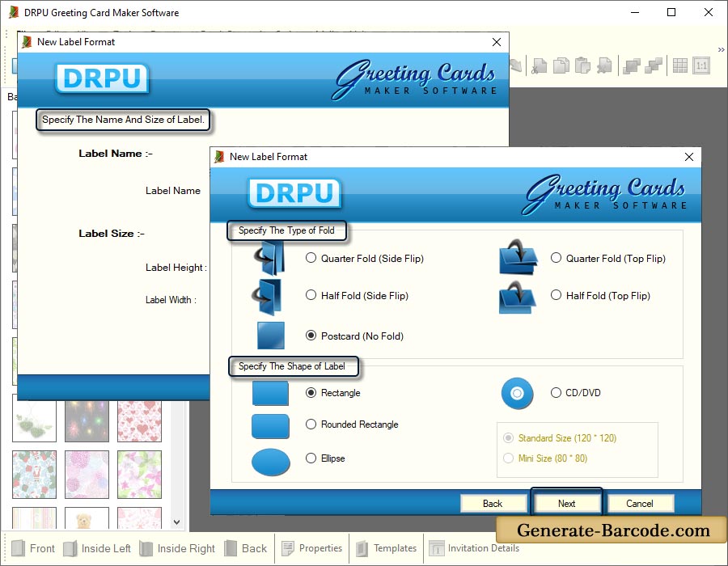Switch to the Inside Left tab

coord(97,548)
